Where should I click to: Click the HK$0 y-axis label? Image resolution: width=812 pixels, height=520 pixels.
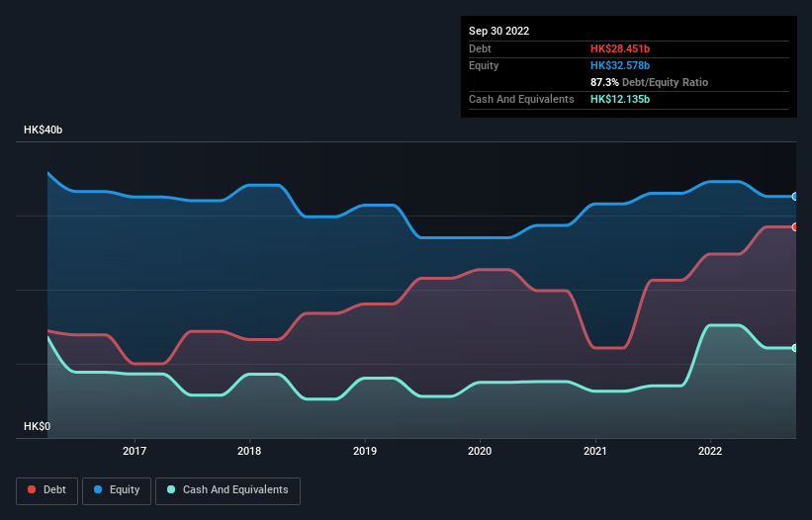coord(38,426)
